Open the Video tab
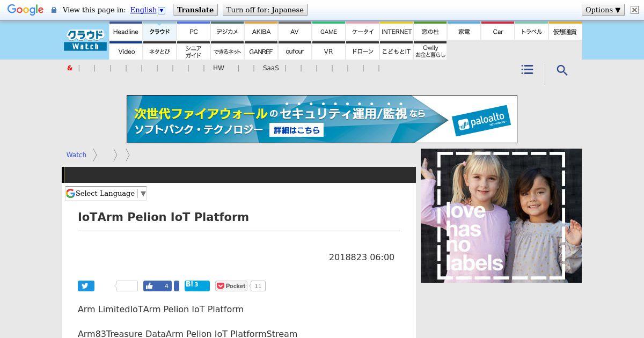Viewport: 644px width, 338px height. coord(126,51)
